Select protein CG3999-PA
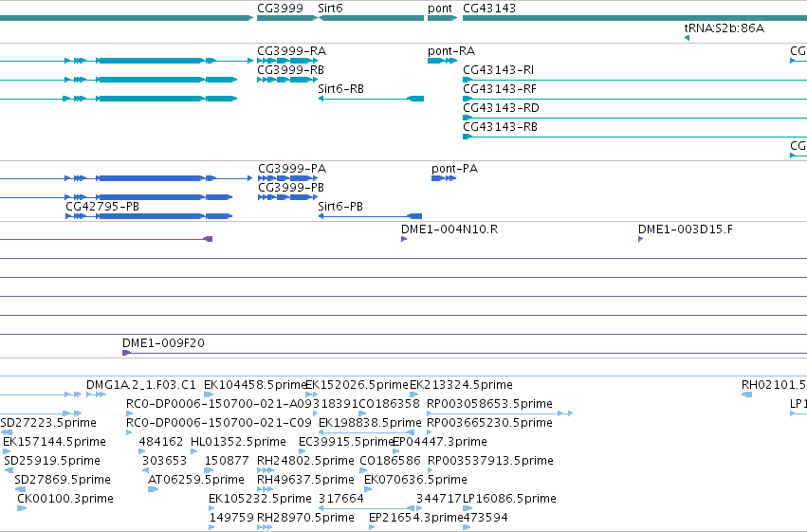This screenshot has height=532, width=807. click(292, 169)
